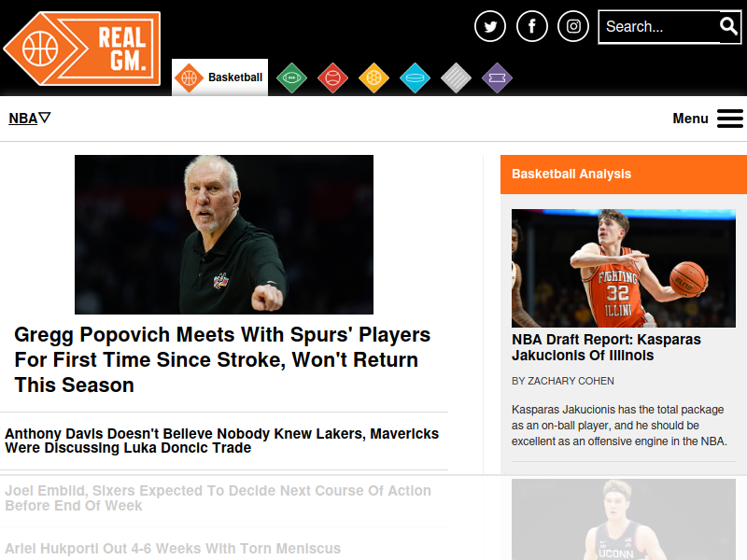Open the Basketball Analysis section header
Image resolution: width=747 pixels, height=560 pixels.
click(624, 175)
